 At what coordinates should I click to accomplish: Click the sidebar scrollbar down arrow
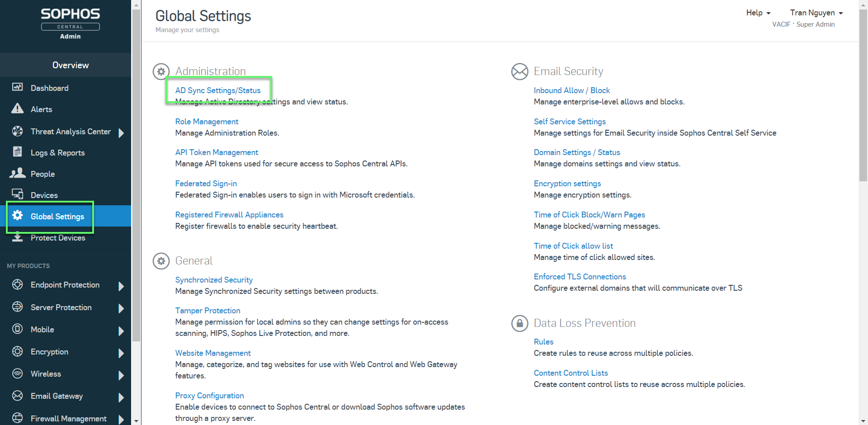pos(136,421)
